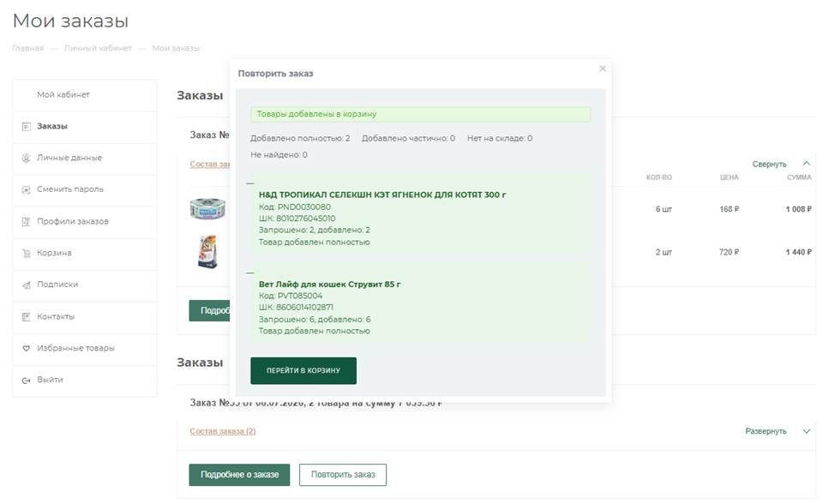The height and width of the screenshot is (504, 835).
Task: Click the Личные данные user icon
Action: click(x=26, y=158)
